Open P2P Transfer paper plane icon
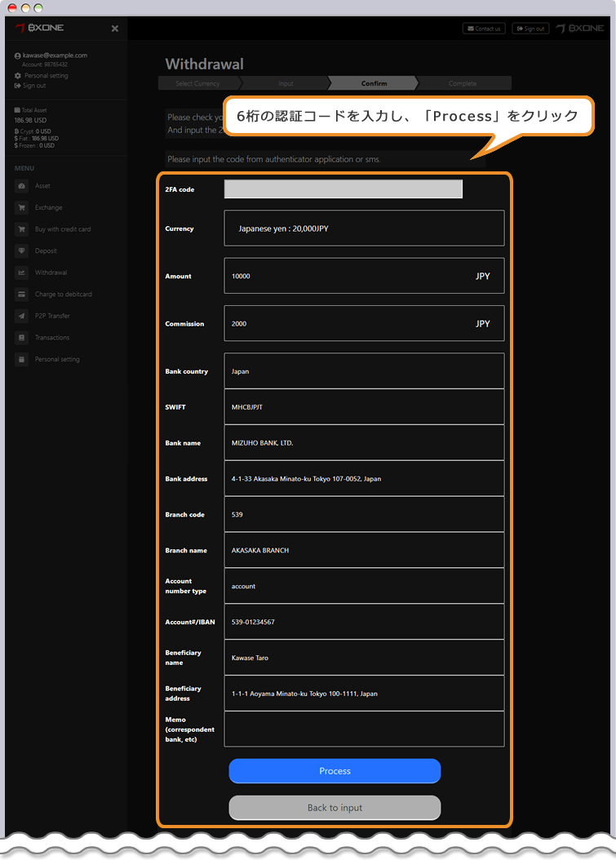616x860 pixels. click(x=21, y=316)
